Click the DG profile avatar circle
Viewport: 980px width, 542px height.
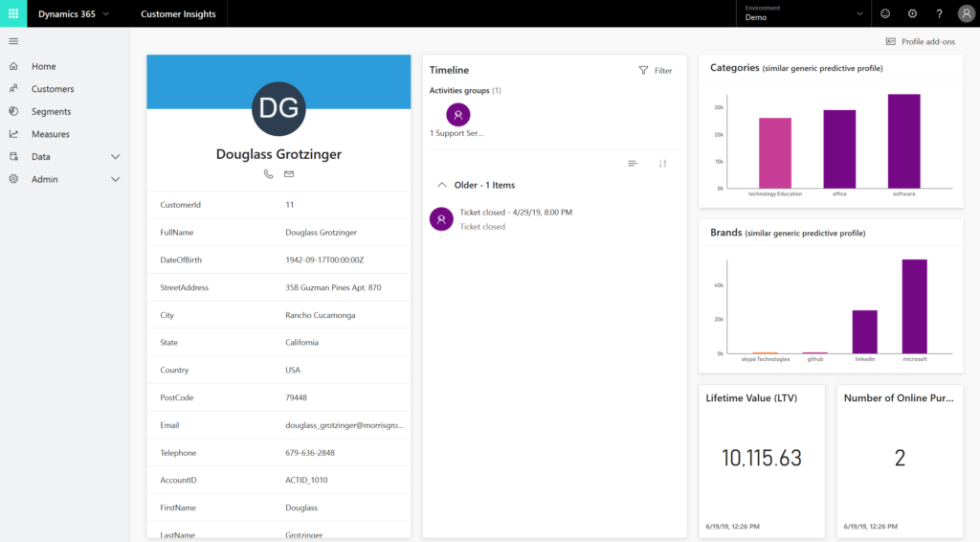coord(278,109)
